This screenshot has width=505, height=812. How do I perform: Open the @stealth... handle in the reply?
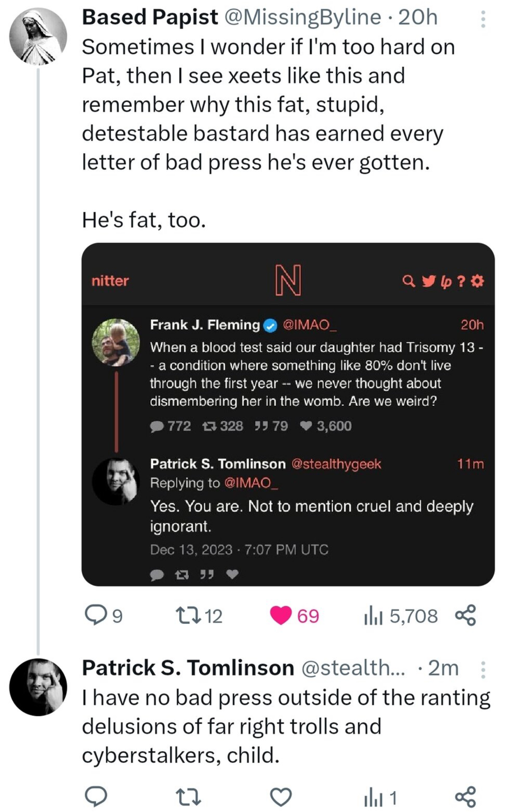pyautogui.click(x=353, y=668)
